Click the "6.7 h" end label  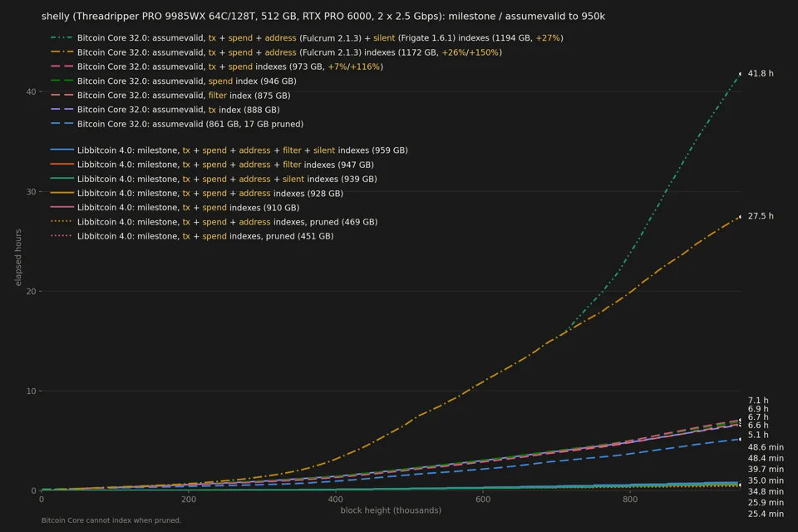[758, 417]
